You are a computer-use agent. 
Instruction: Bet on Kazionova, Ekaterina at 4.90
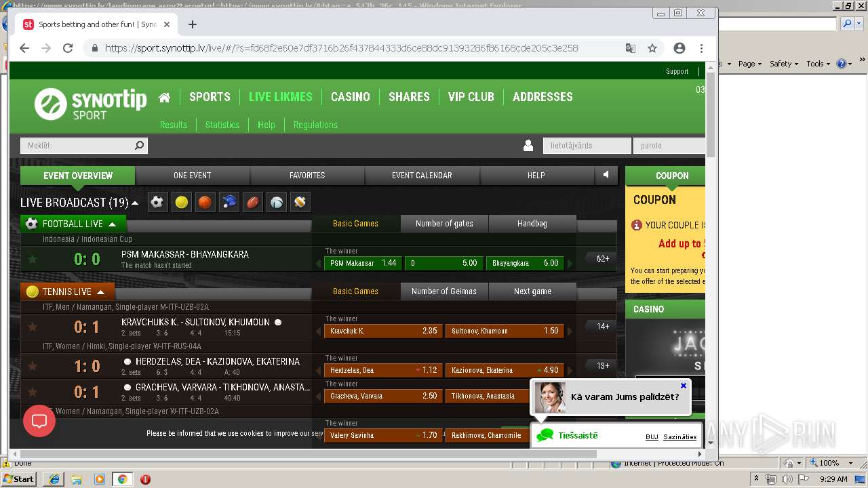point(505,370)
